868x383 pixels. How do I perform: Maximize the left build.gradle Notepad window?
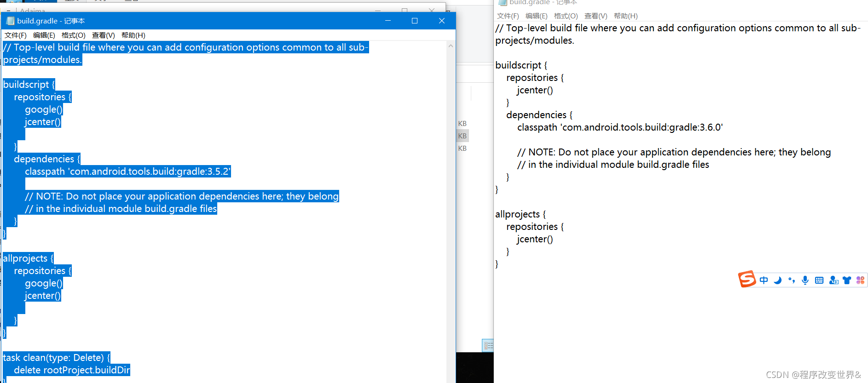(x=415, y=21)
